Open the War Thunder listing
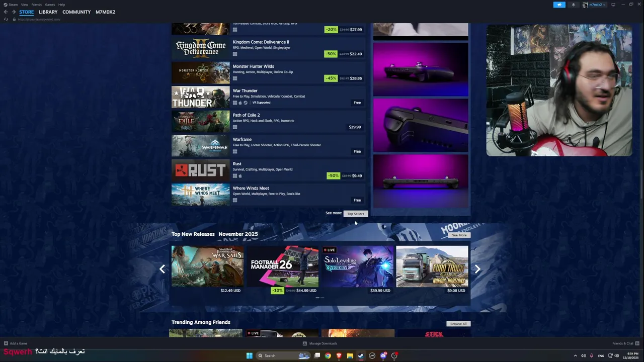Viewport: 644px width, 362px height. 268,97
